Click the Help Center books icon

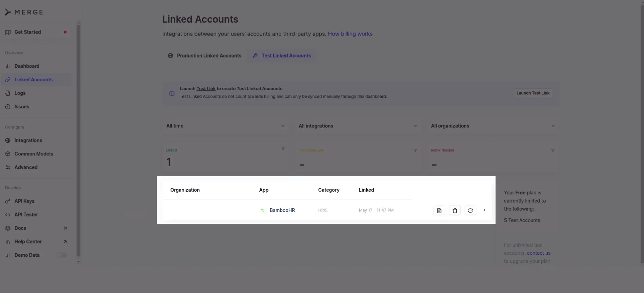(x=8, y=242)
